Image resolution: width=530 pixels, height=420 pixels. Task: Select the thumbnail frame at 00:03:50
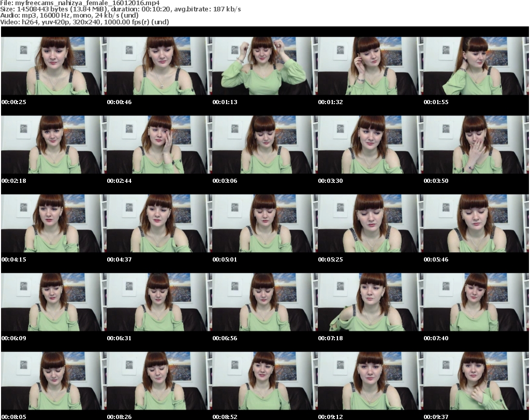click(x=476, y=144)
